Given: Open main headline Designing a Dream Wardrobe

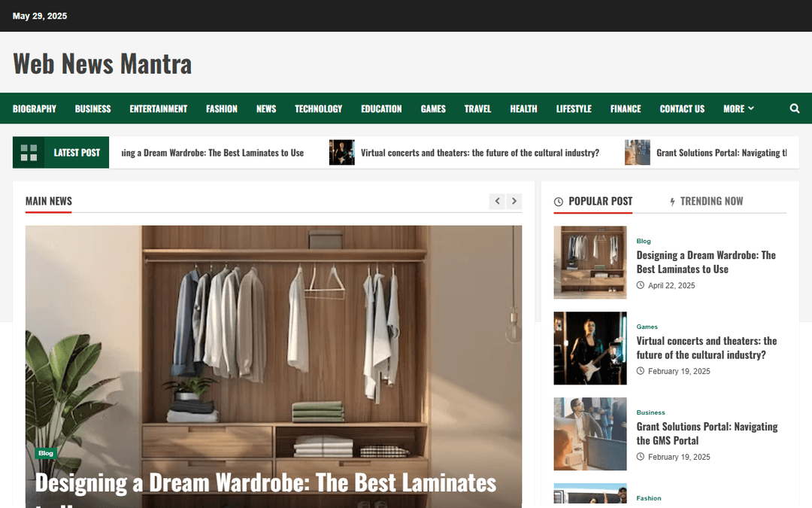Looking at the screenshot, I should (x=265, y=490).
